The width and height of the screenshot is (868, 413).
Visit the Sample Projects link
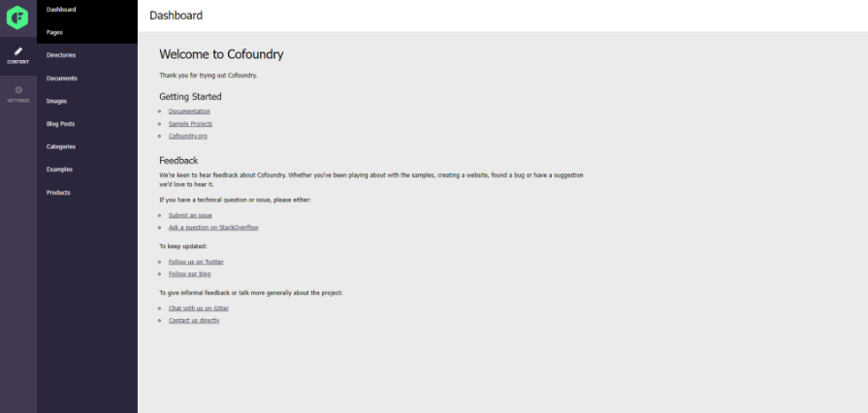(x=190, y=123)
